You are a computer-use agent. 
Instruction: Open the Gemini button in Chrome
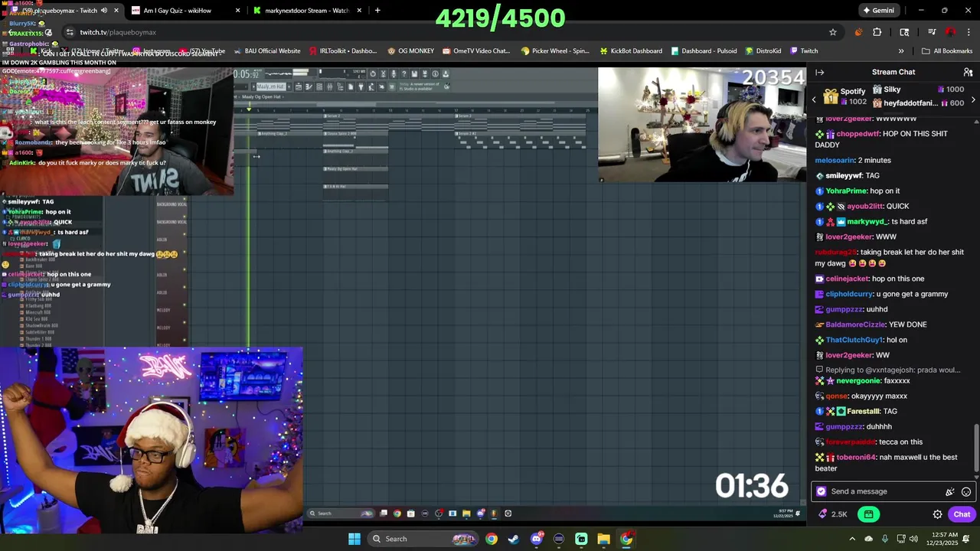[878, 11]
